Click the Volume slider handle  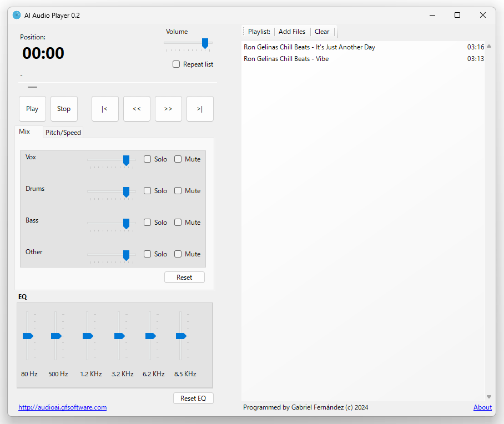(205, 43)
